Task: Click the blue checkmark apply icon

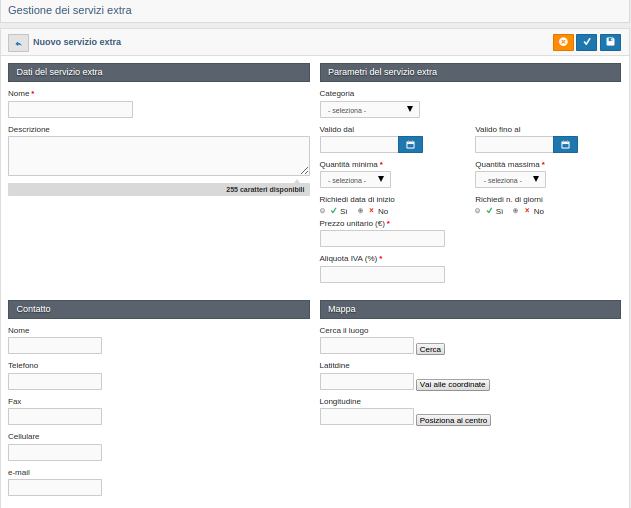Action: tap(587, 42)
